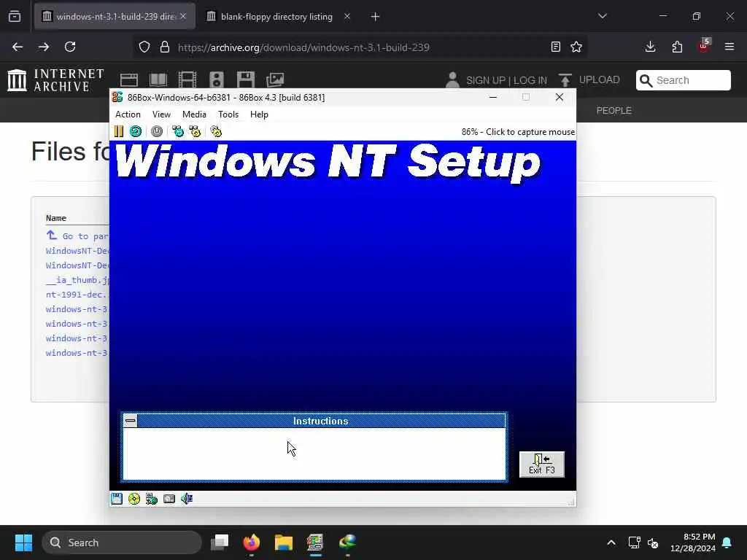Open a new browser tab
This screenshot has height=560, width=747.
tap(376, 17)
